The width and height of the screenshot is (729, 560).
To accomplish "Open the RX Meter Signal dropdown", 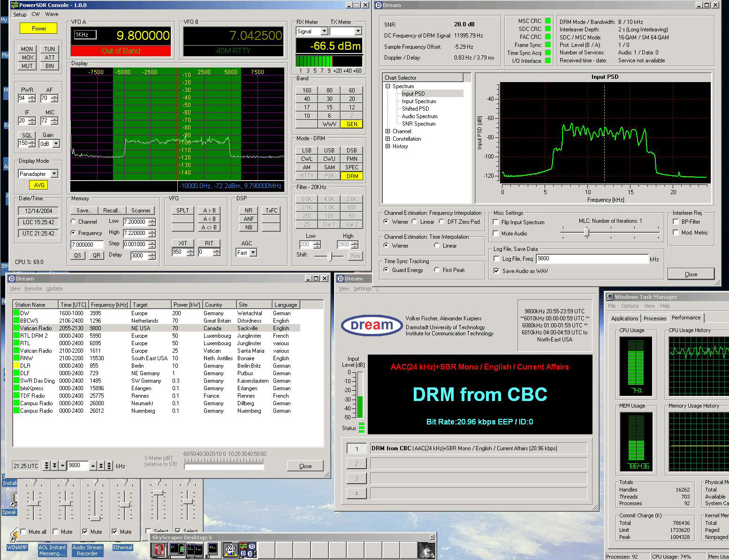I will coord(324,31).
